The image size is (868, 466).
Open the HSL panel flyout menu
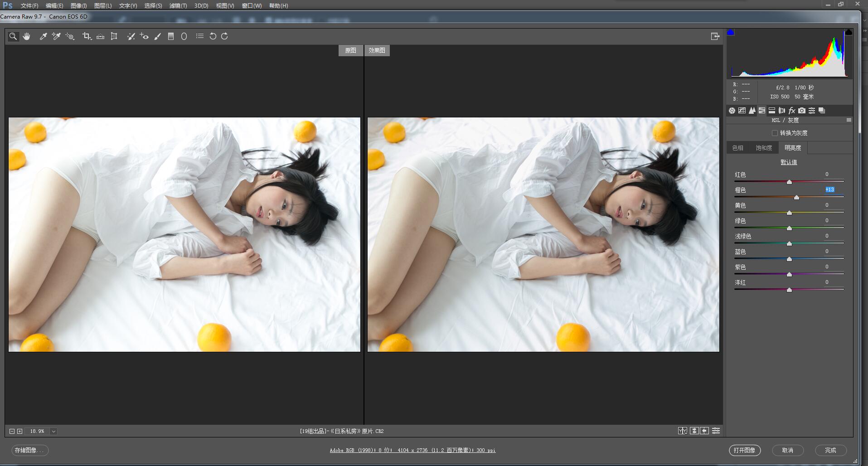pos(850,120)
